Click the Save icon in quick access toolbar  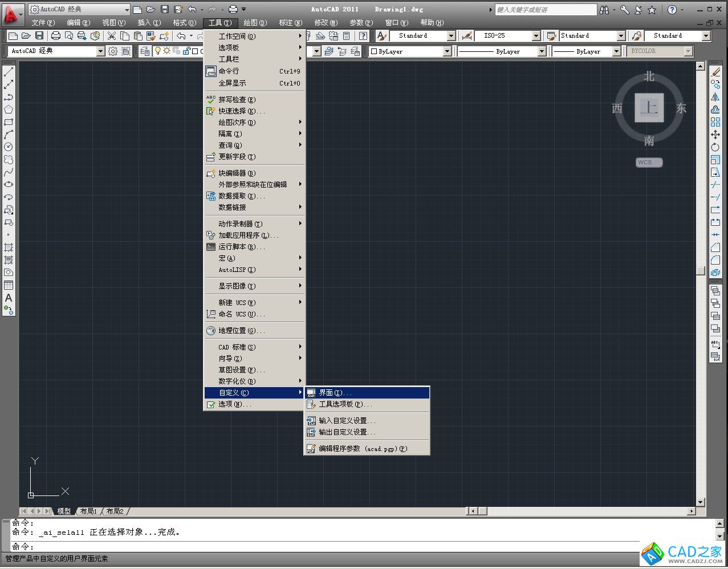point(164,9)
